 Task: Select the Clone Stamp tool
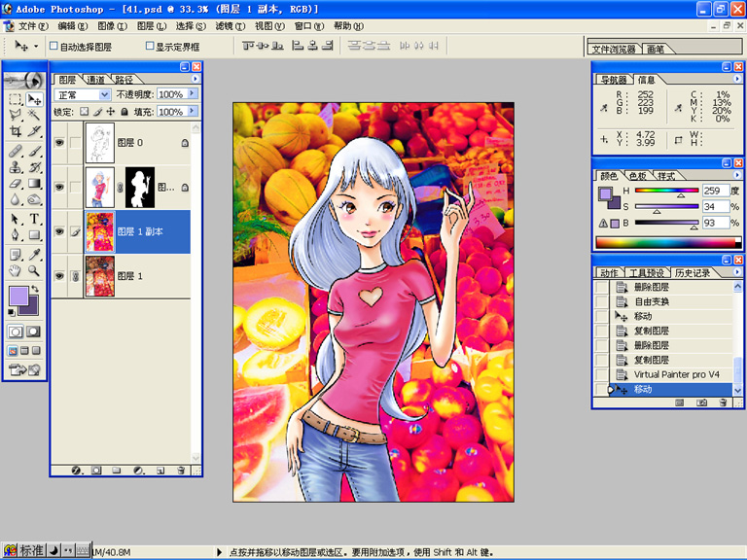pyautogui.click(x=16, y=167)
